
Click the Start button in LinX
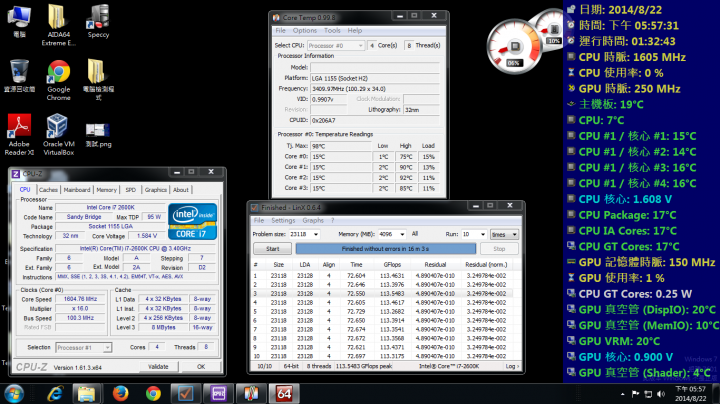(x=272, y=249)
